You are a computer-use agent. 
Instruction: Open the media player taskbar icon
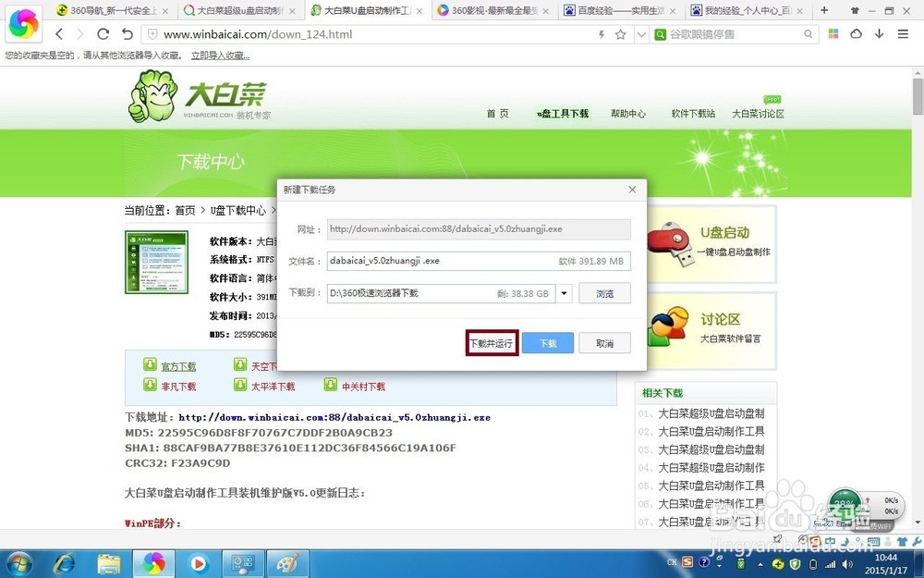tap(198, 564)
